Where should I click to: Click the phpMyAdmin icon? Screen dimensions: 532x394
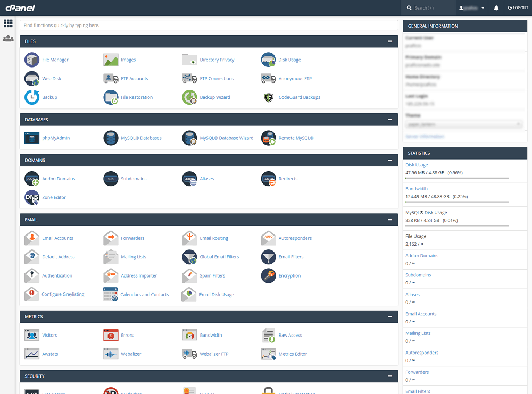(x=32, y=138)
